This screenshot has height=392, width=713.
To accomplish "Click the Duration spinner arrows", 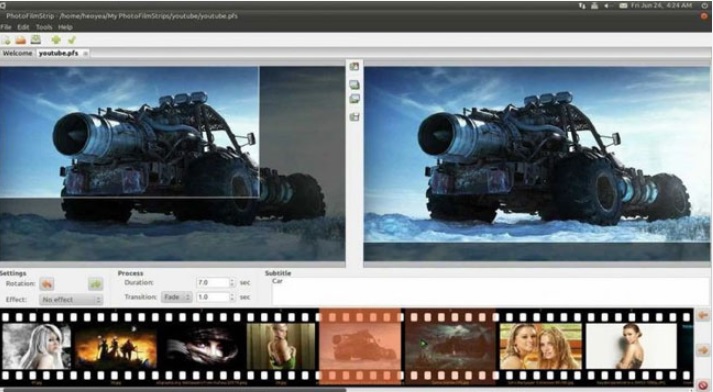I will tap(232, 282).
